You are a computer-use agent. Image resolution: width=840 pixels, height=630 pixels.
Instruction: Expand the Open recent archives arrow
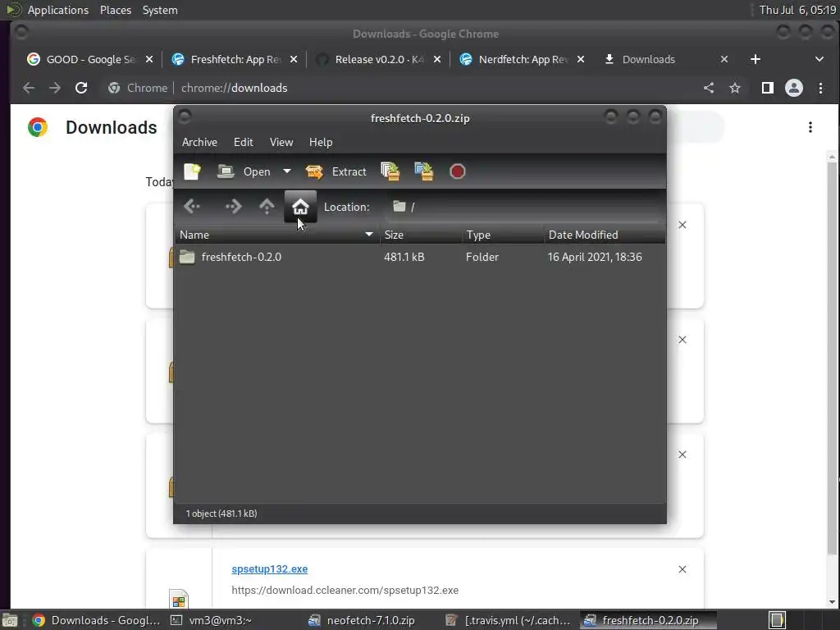(287, 171)
